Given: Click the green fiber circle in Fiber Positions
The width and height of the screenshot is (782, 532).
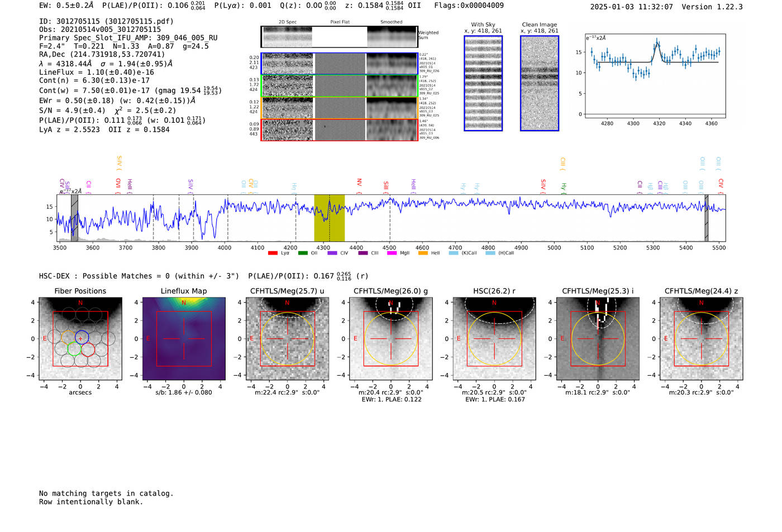Looking at the screenshot, I should click(x=74, y=349).
